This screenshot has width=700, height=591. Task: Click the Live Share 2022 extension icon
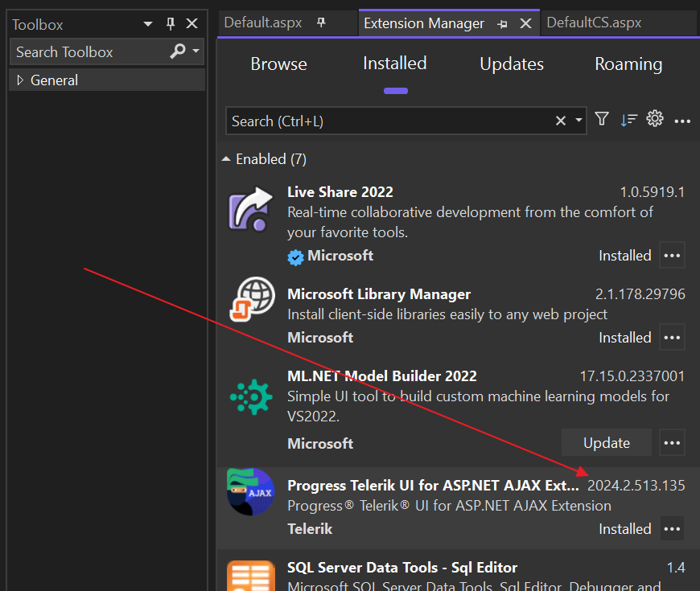click(249, 209)
